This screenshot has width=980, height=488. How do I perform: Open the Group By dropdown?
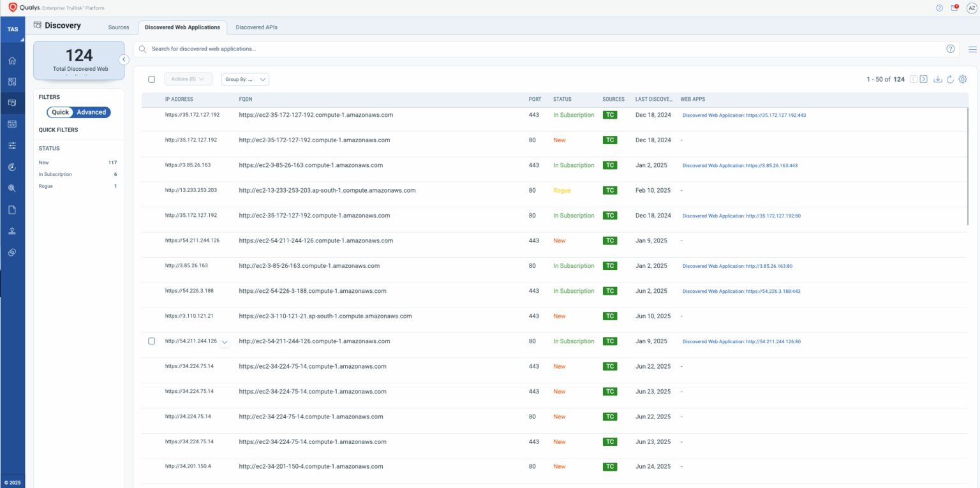click(x=245, y=79)
